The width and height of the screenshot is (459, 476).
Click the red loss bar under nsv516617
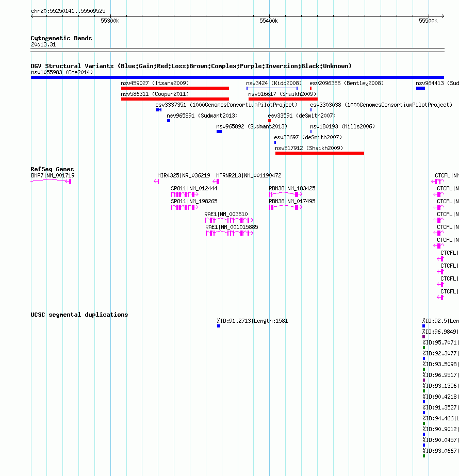click(283, 99)
